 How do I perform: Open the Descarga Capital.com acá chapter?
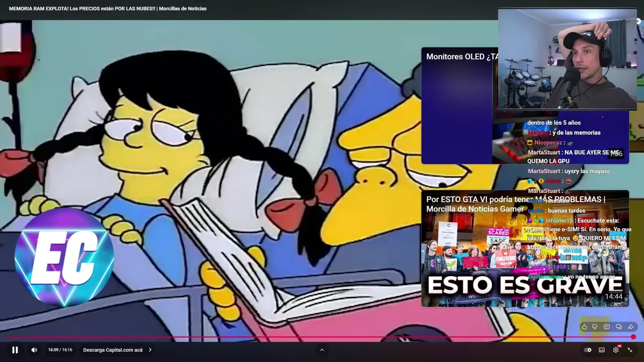[113, 350]
